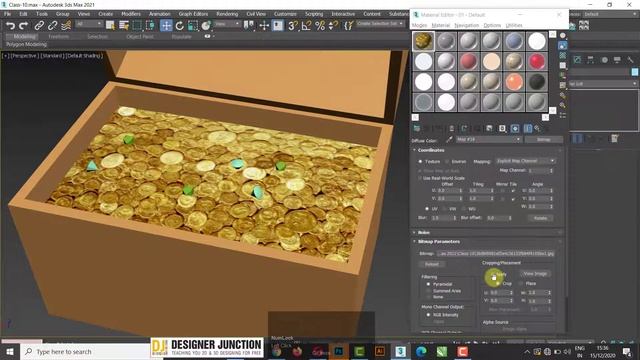640x360 pixels.
Task: Select the UV mapping radio button
Action: click(x=427, y=209)
